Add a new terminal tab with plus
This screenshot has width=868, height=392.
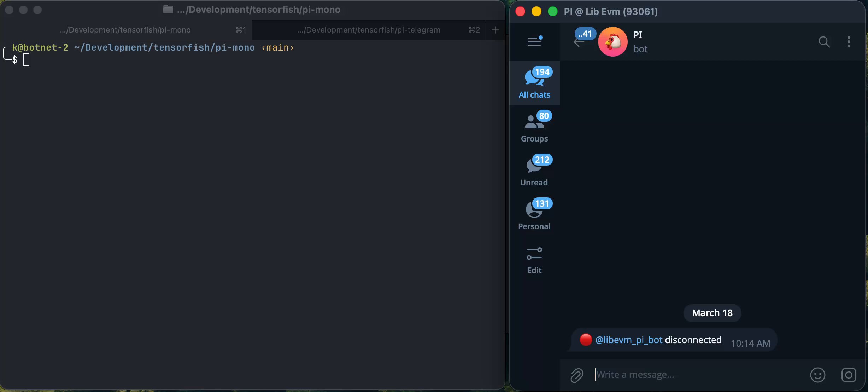(x=495, y=30)
